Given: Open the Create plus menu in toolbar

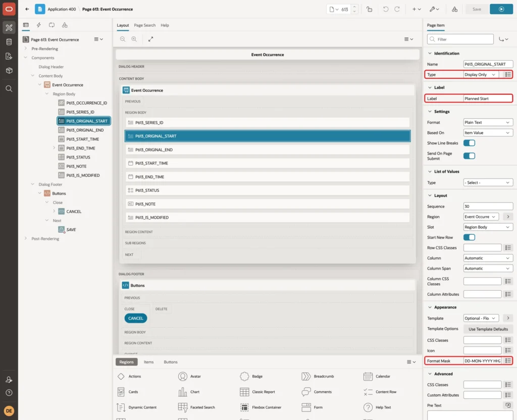Looking at the screenshot, I should pos(417,9).
